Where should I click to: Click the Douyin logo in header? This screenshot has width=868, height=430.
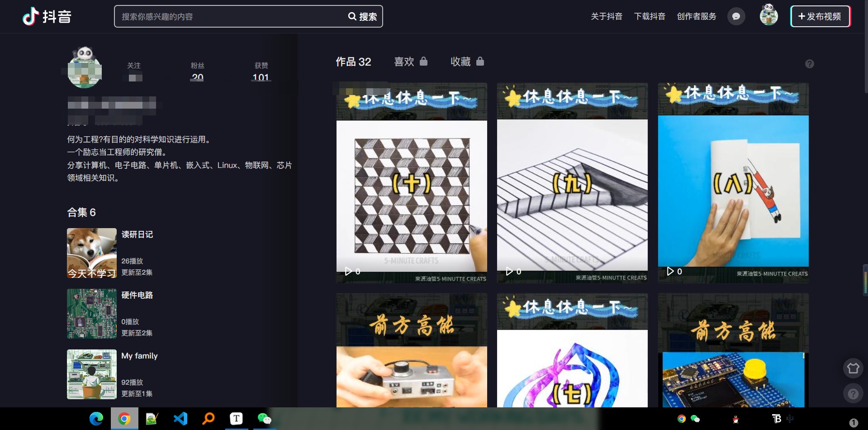pyautogui.click(x=47, y=16)
